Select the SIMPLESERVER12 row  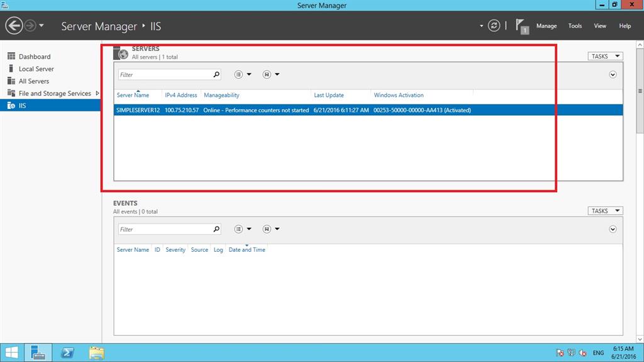click(368, 110)
